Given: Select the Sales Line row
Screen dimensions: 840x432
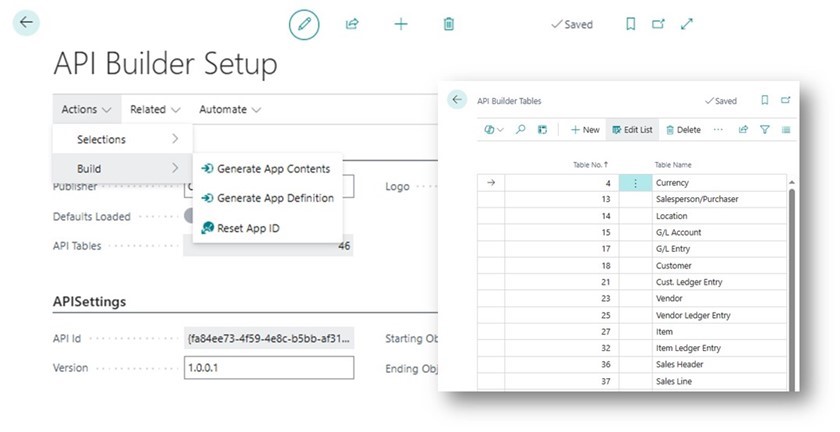Looking at the screenshot, I should point(632,381).
